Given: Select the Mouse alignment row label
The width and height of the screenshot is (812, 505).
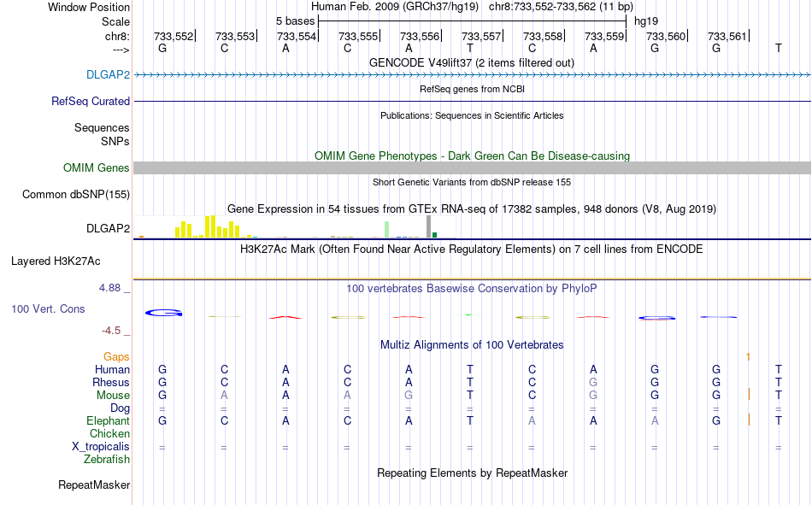Looking at the screenshot, I should click(x=113, y=395).
